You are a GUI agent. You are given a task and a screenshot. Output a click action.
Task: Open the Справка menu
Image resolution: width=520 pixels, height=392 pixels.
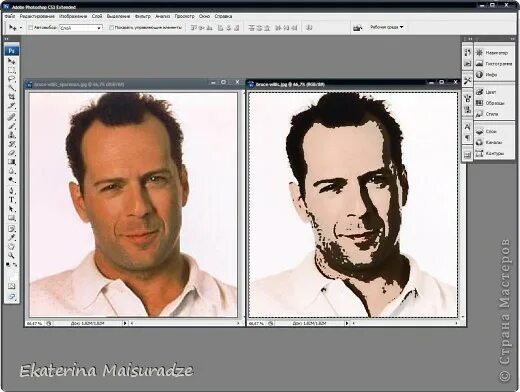[223, 16]
